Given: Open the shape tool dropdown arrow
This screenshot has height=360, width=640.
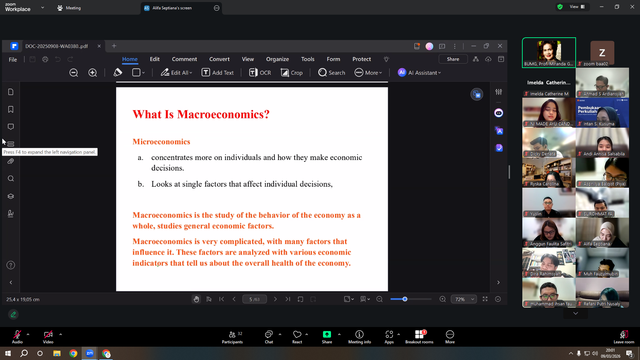Looking at the screenshot, I should pos(143,73).
